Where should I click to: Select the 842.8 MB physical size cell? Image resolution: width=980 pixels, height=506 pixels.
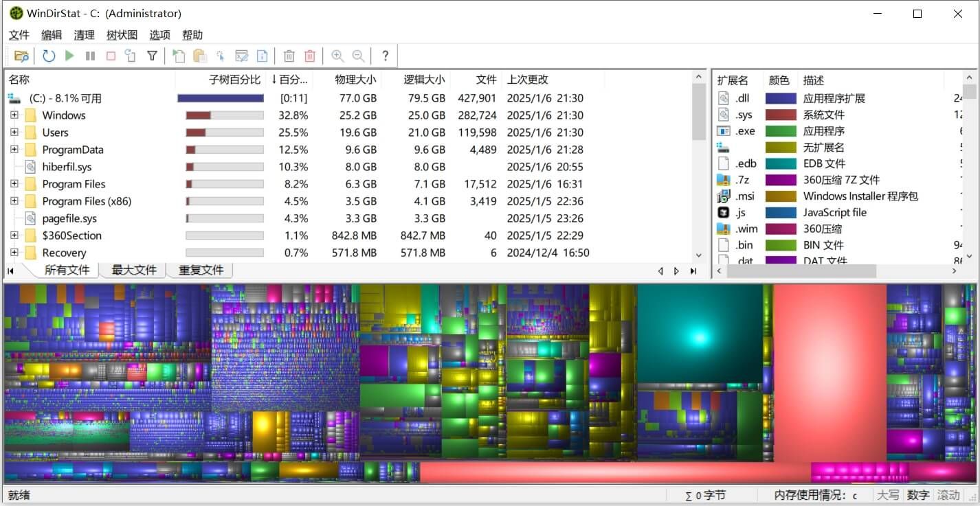click(354, 235)
